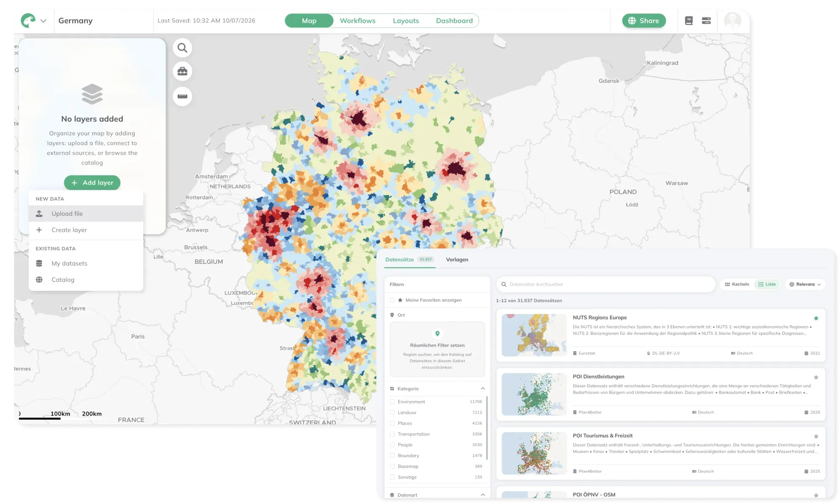The height and width of the screenshot is (504, 840).
Task: Click the Upload file arrow icon
Action: tap(39, 214)
